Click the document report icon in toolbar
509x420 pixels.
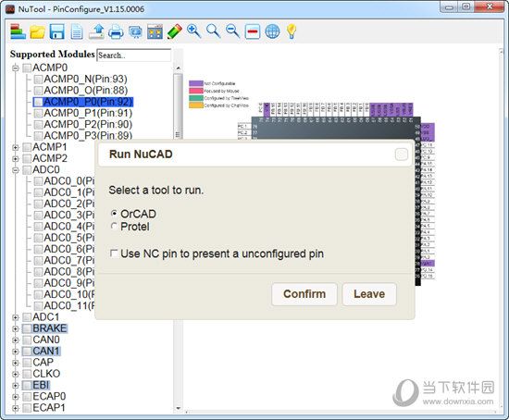(x=77, y=31)
